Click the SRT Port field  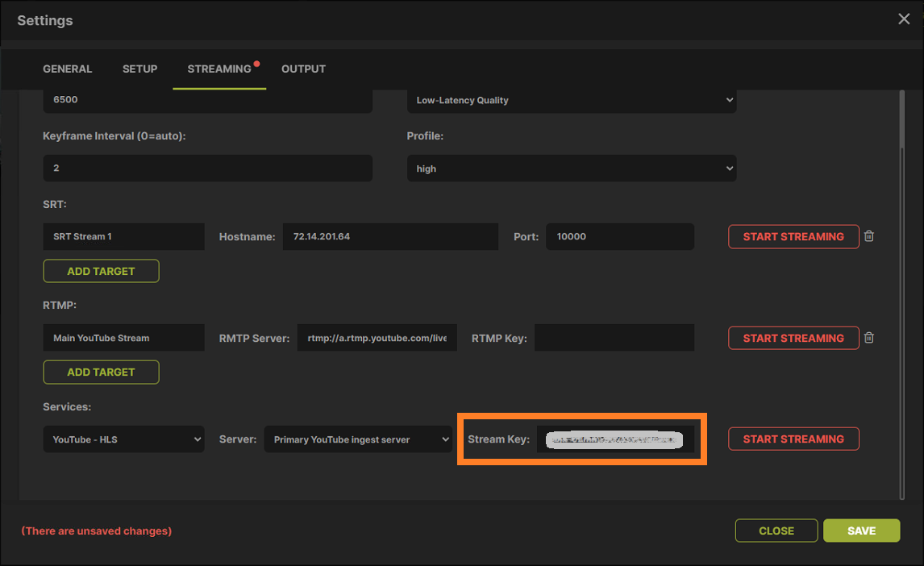pyautogui.click(x=620, y=236)
